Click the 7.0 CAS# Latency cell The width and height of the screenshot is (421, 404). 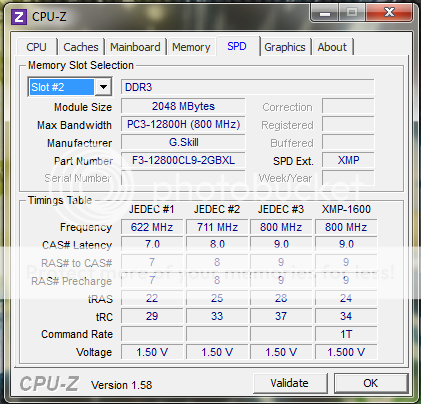pyautogui.click(x=152, y=245)
